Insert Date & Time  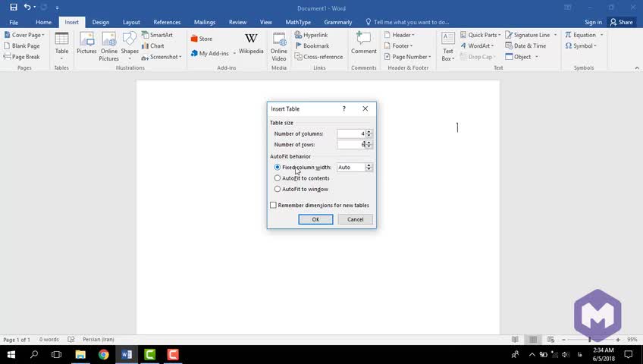pyautogui.click(x=525, y=46)
